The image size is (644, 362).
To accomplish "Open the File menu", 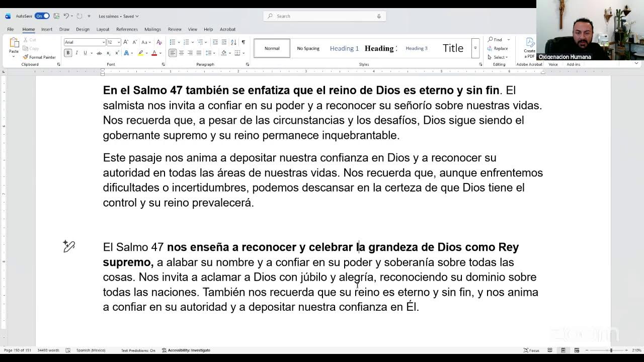I will [10, 29].
